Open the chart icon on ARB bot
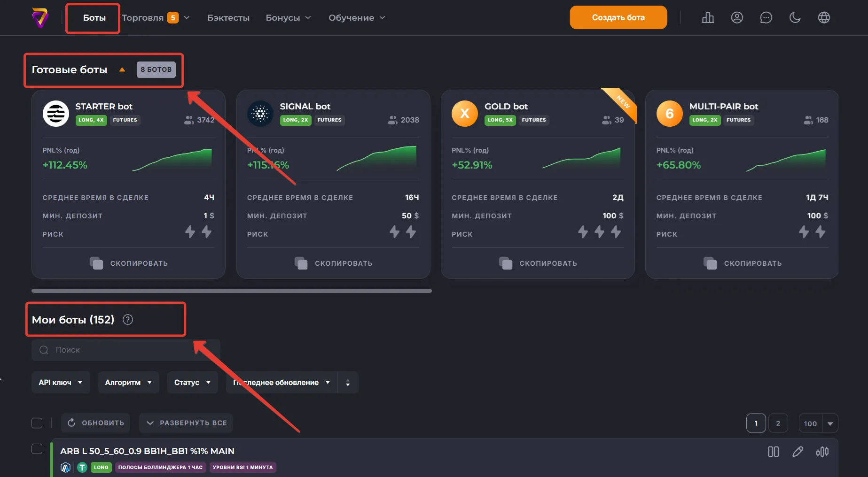The height and width of the screenshot is (477, 868). click(x=822, y=452)
